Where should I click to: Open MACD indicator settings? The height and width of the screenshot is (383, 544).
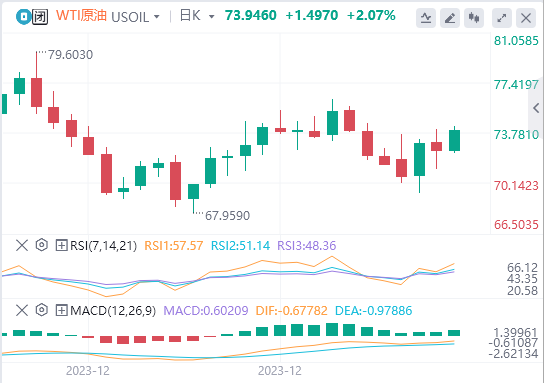(x=42, y=310)
